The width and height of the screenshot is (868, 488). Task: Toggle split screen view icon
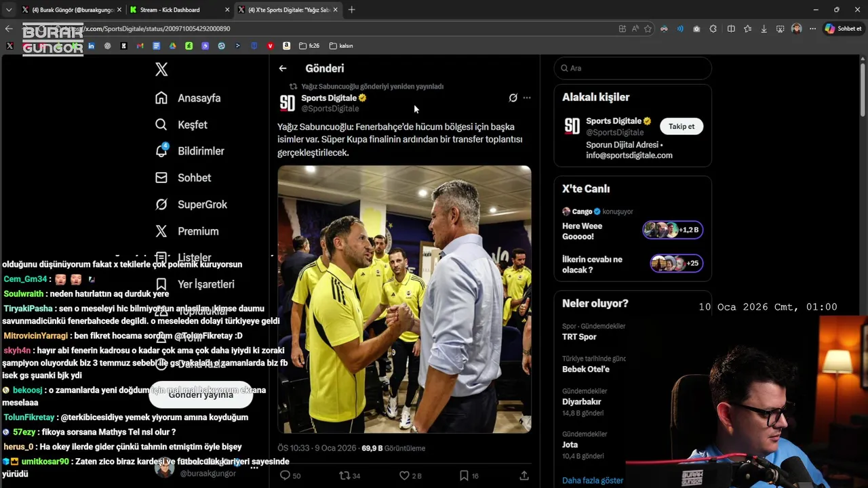[x=731, y=28]
